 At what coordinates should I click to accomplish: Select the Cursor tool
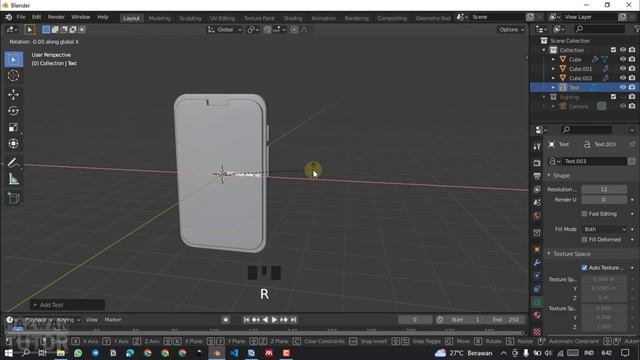pyautogui.click(x=13, y=76)
